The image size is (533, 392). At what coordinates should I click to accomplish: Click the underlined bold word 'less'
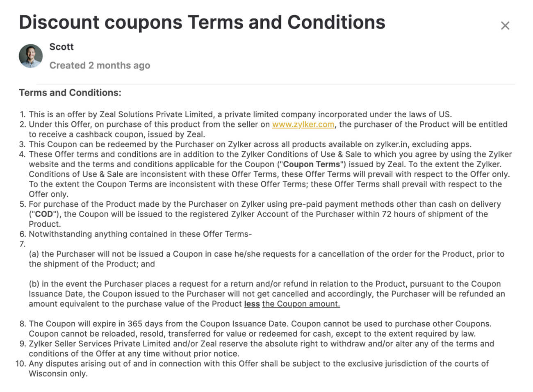252,304
